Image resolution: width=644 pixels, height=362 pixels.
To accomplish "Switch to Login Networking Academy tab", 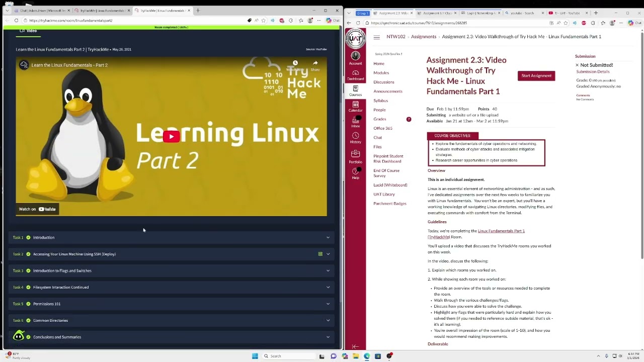I will (x=479, y=13).
